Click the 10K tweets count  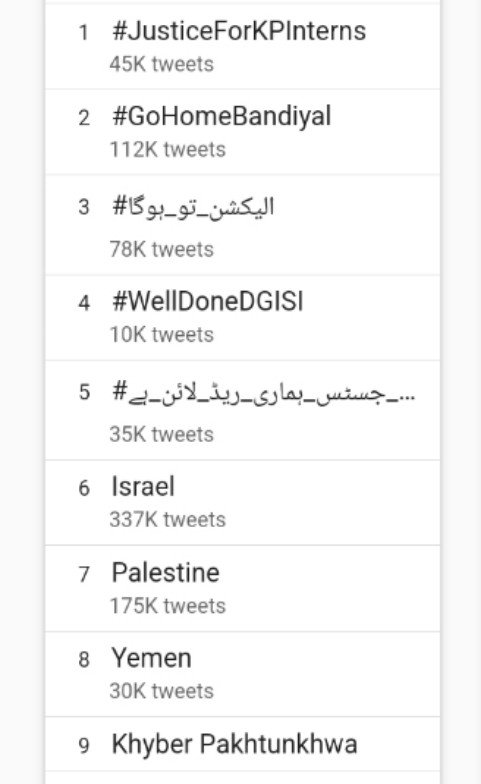tap(162, 334)
